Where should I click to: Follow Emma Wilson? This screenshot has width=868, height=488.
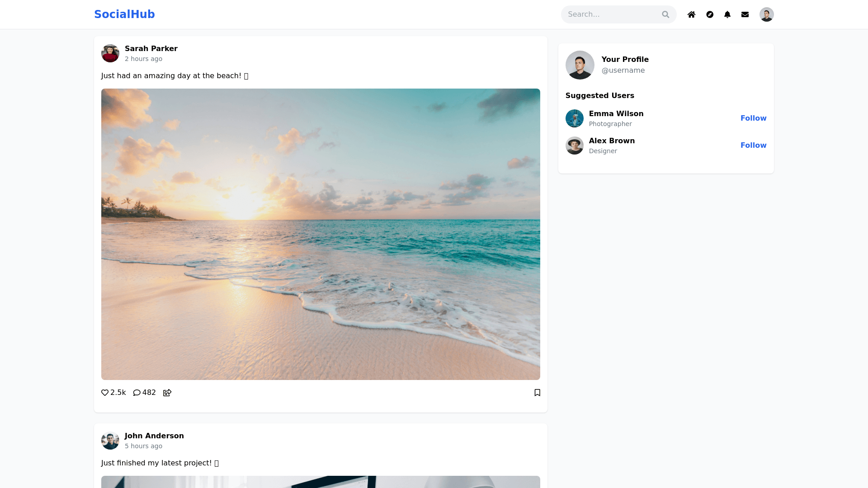click(753, 118)
